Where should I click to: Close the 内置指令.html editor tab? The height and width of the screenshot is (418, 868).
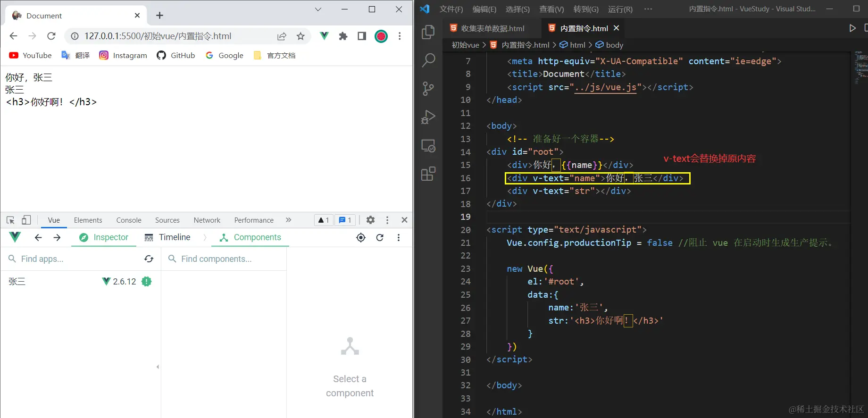click(x=616, y=28)
